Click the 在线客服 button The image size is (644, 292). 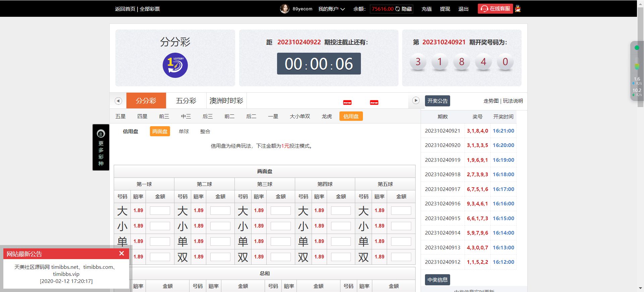pos(495,9)
